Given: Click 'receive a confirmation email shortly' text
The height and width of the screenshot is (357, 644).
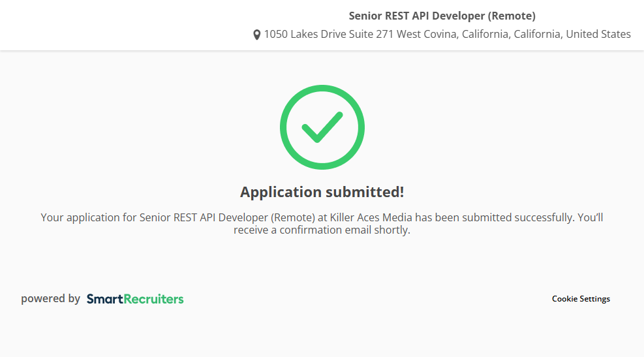Looking at the screenshot, I should tap(322, 230).
